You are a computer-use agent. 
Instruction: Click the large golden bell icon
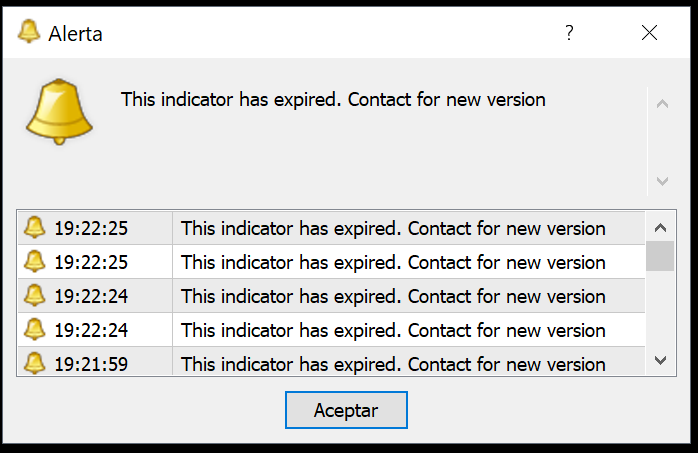point(58,110)
